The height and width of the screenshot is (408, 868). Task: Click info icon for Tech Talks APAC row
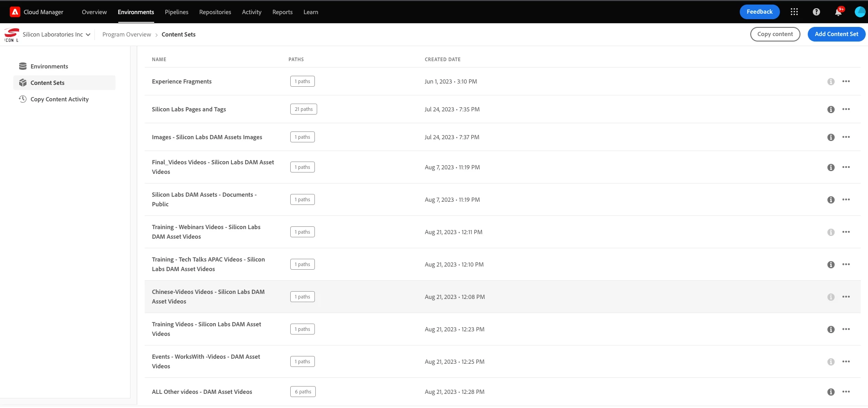[x=831, y=265]
